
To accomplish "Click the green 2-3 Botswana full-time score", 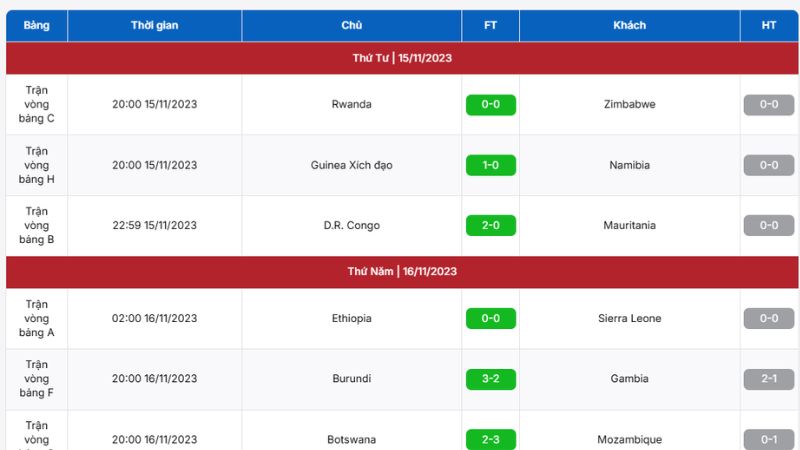I will pyautogui.click(x=490, y=439).
